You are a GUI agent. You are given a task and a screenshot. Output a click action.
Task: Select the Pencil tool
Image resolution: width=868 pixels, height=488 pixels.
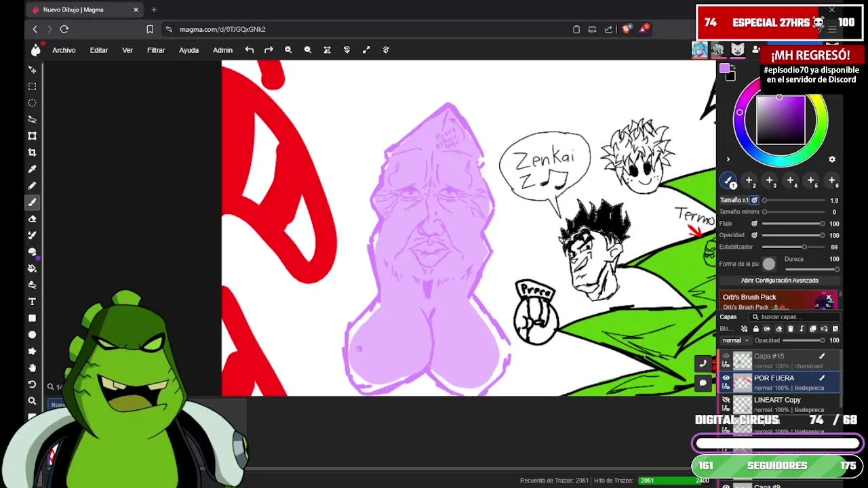(32, 186)
